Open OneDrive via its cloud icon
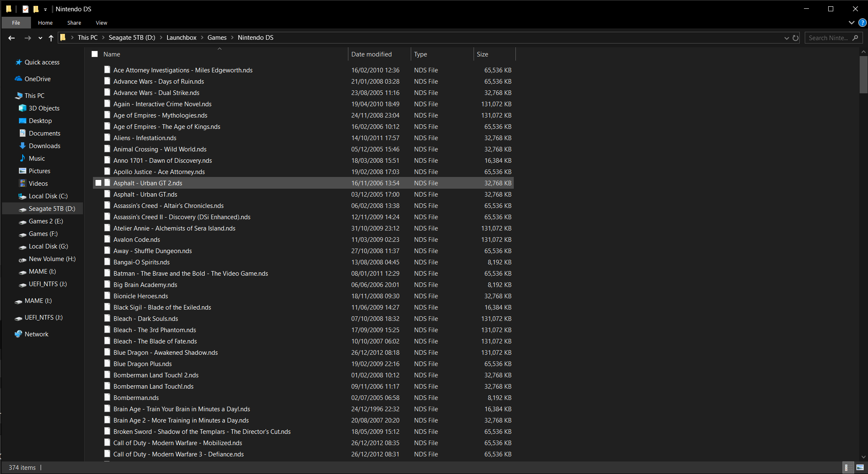Image resolution: width=868 pixels, height=474 pixels. (18, 79)
